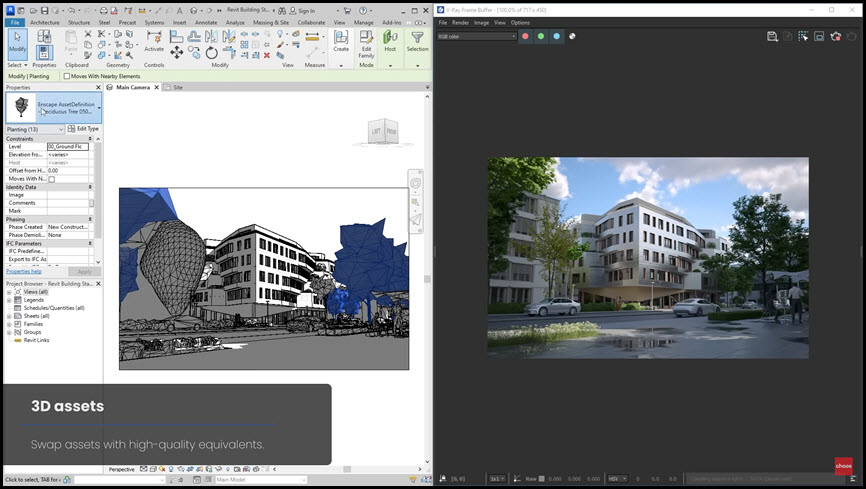Screen dimensions: 866x489
Task: Expand the Select panel dropdown in ribbon
Action: [18, 65]
